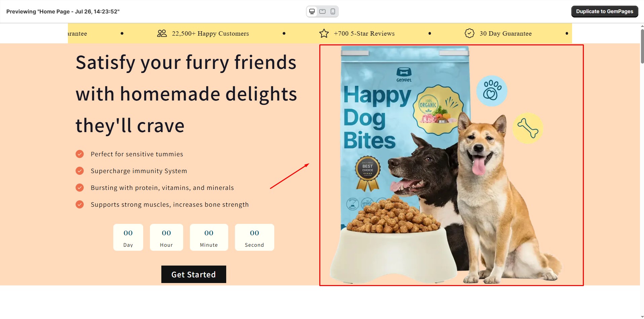The height and width of the screenshot is (319, 644).
Task: Switch to mobile preview mode
Action: [x=333, y=11]
